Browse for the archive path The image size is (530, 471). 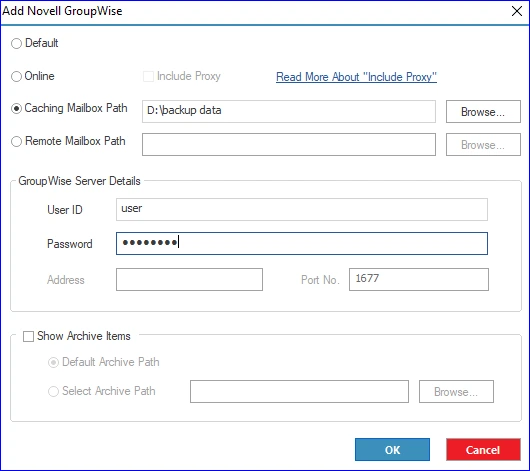(x=456, y=392)
